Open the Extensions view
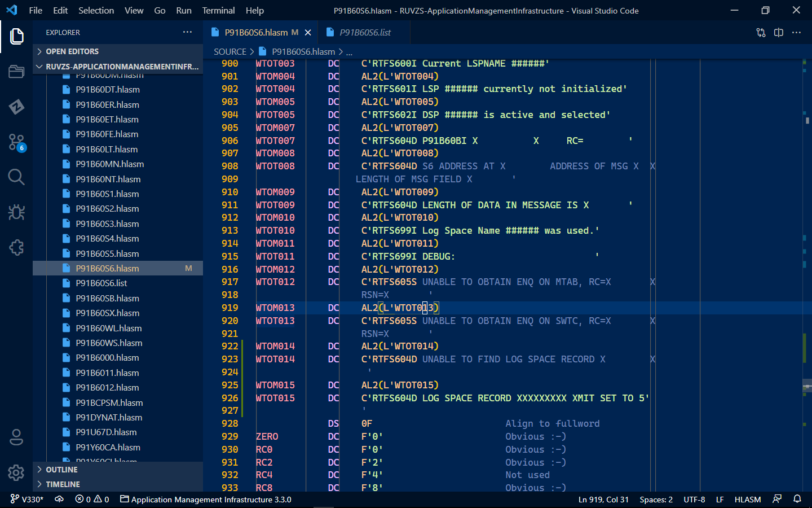Image resolution: width=812 pixels, height=508 pixels. 16,247
